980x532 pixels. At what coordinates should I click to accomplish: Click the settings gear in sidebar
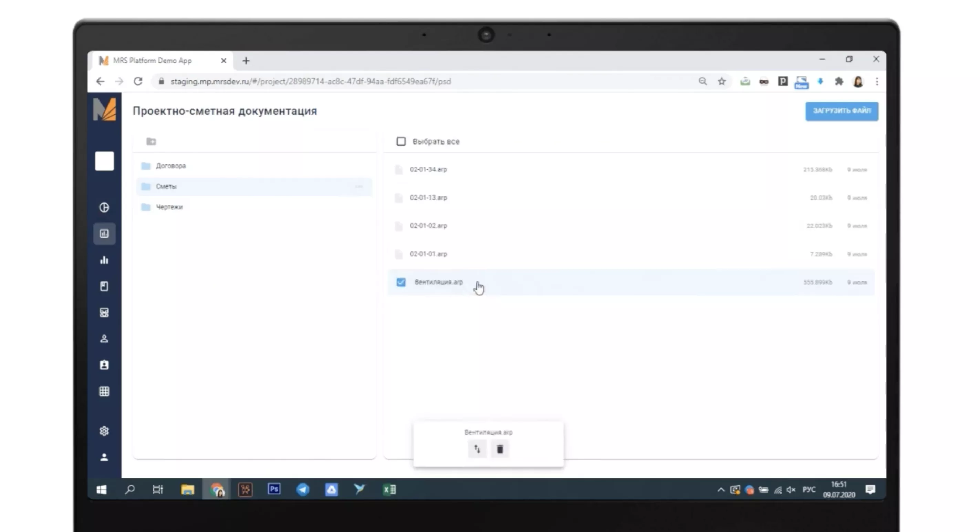point(104,431)
